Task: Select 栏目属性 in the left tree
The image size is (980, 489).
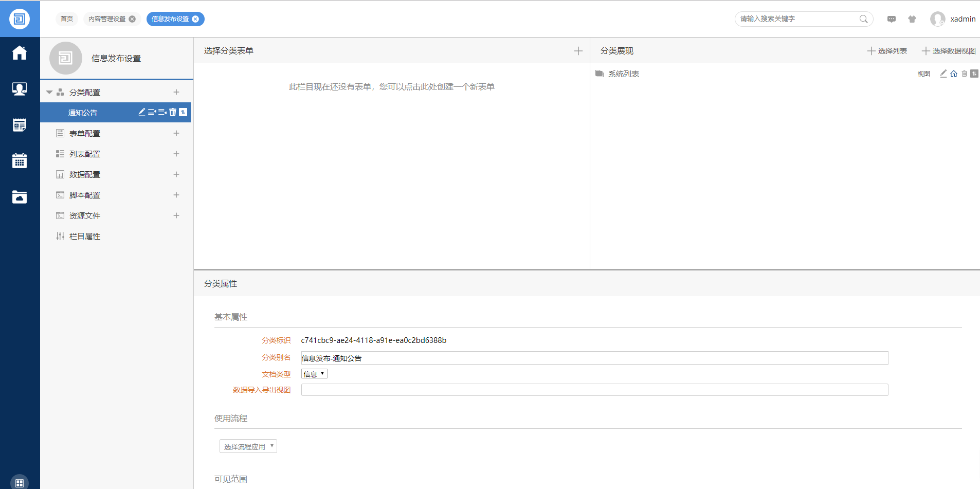Action: pyautogui.click(x=85, y=236)
